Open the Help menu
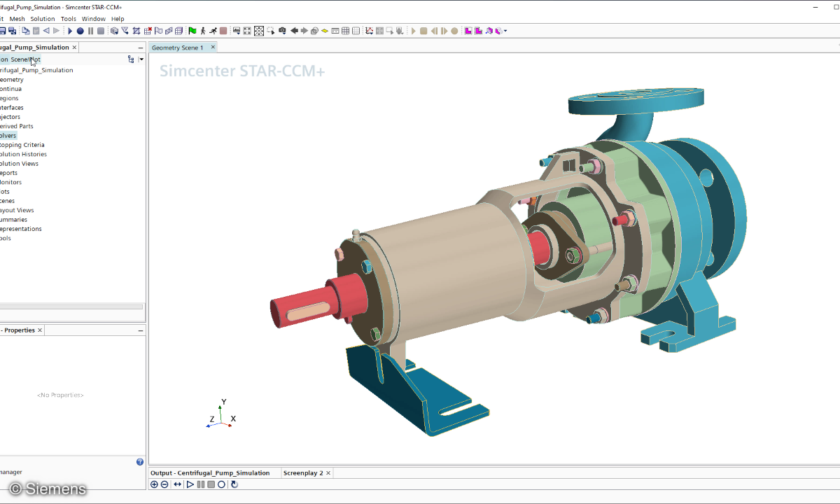840x504 pixels. click(118, 19)
